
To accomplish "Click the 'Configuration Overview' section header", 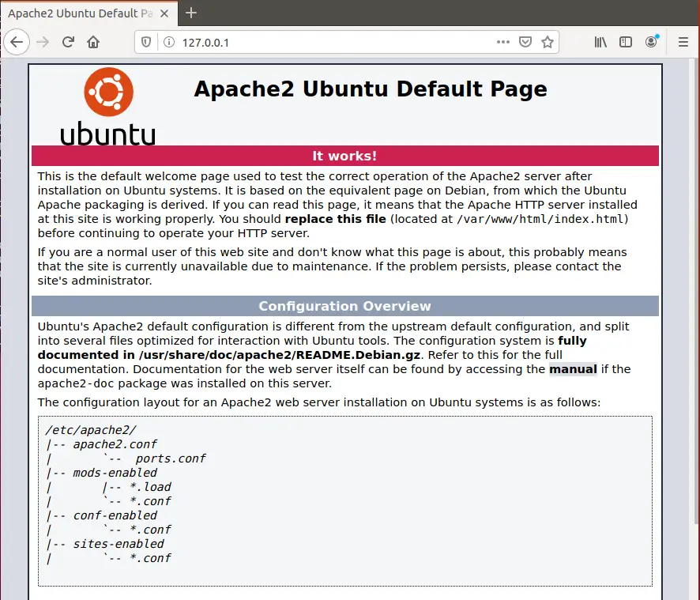I will click(344, 306).
